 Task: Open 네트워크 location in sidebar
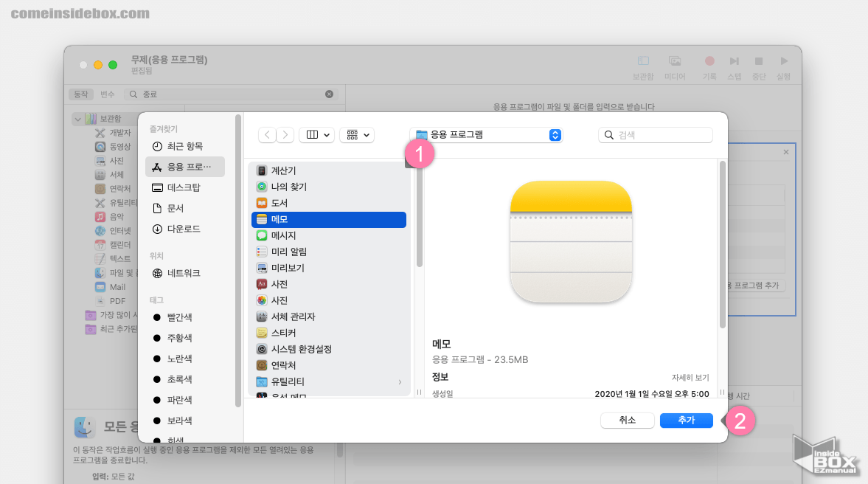point(185,273)
